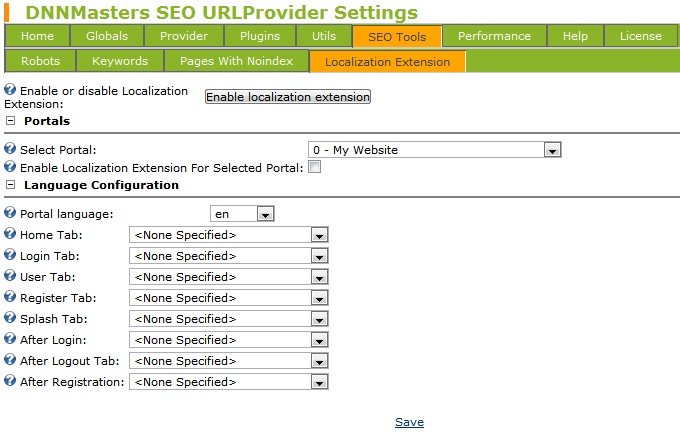The height and width of the screenshot is (440, 680).
Task: Open the Help tab
Action: click(575, 36)
